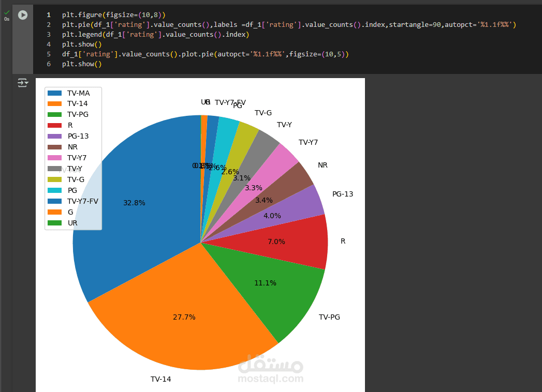Click the 3.1% slice label

pos(242,178)
